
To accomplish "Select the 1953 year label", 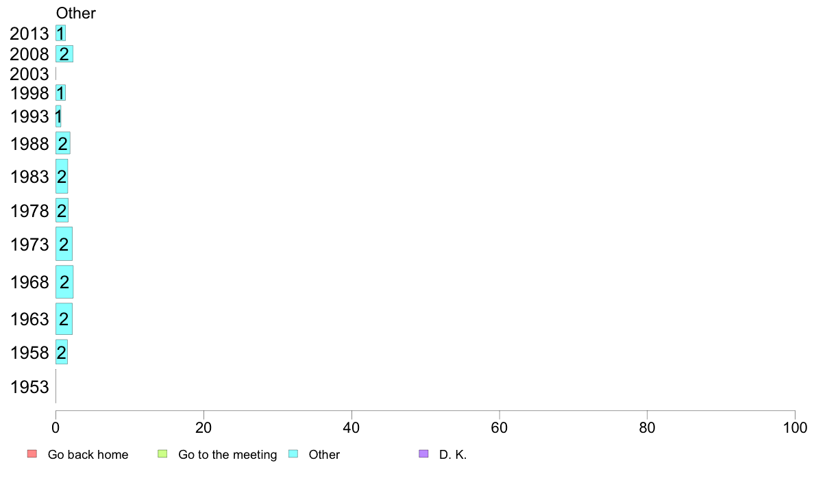I will pos(29,388).
